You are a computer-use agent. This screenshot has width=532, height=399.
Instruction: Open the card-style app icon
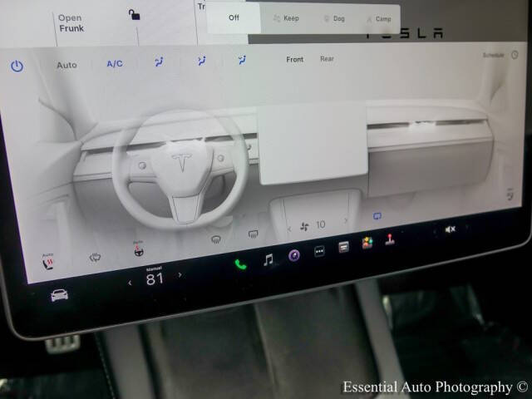coord(343,247)
